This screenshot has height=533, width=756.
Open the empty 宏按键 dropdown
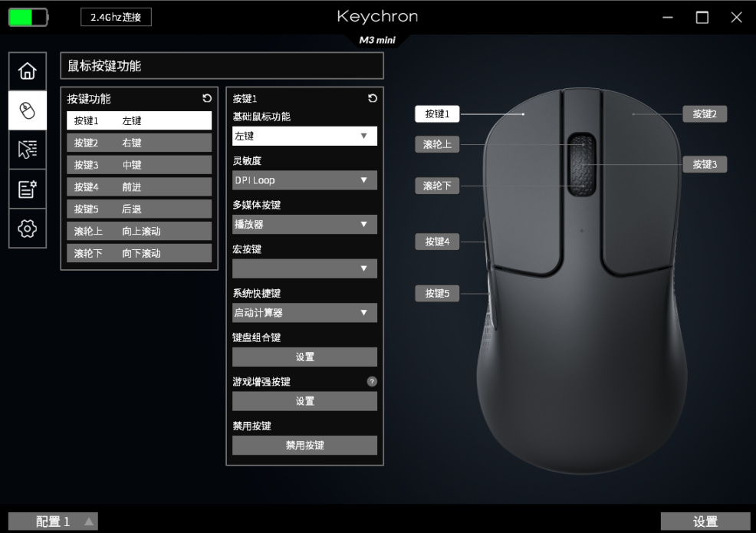304,268
